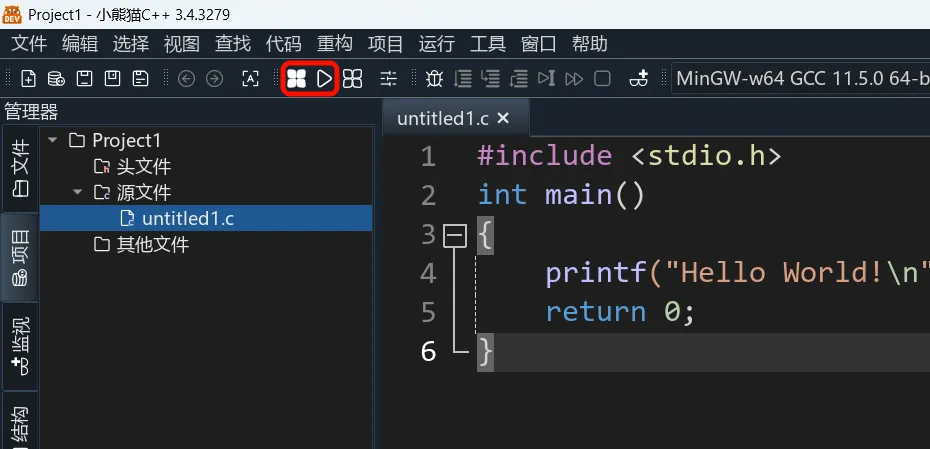The width and height of the screenshot is (930, 449).
Task: Start debugging with the bug icon
Action: point(434,78)
